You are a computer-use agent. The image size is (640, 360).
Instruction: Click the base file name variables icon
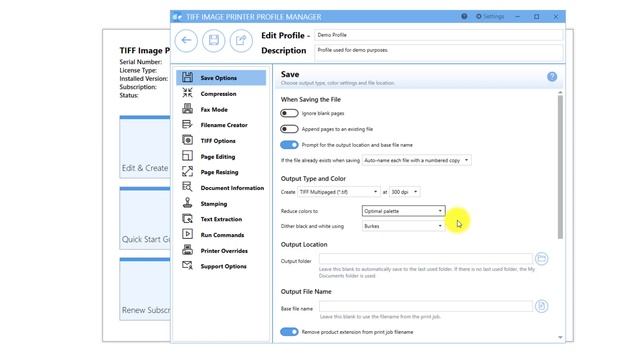(541, 306)
